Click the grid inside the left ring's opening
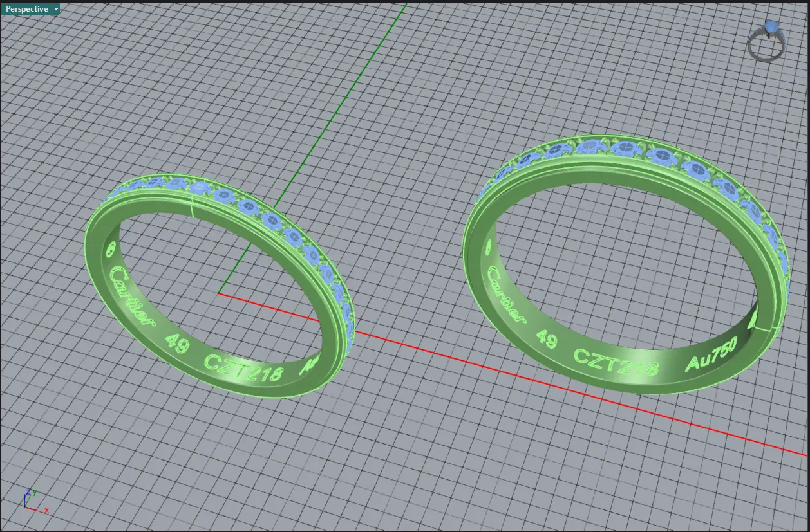810x532 pixels. 212,270
